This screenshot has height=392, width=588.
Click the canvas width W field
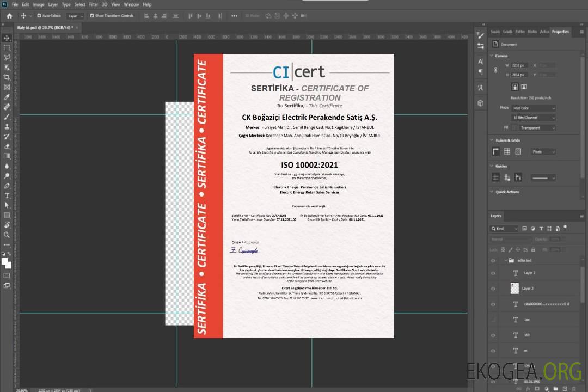point(519,65)
